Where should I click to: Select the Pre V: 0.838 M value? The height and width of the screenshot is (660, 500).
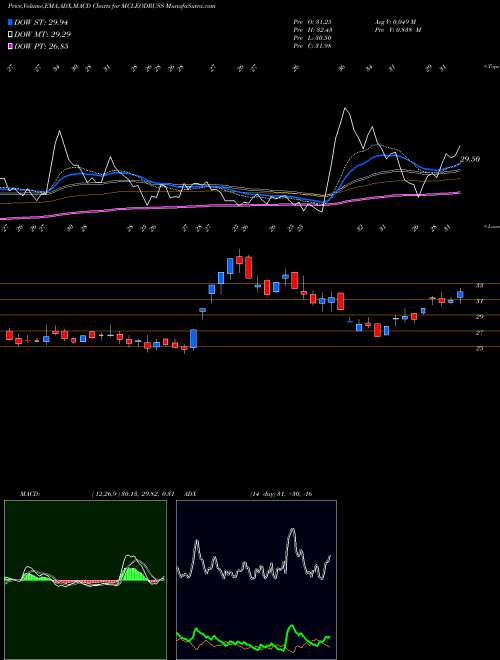pyautogui.click(x=399, y=30)
